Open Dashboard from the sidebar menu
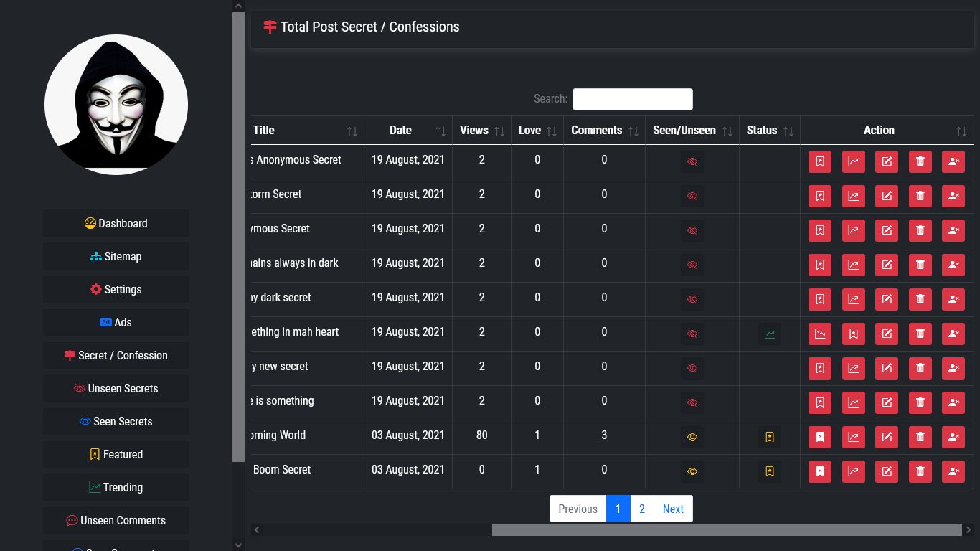 116,223
